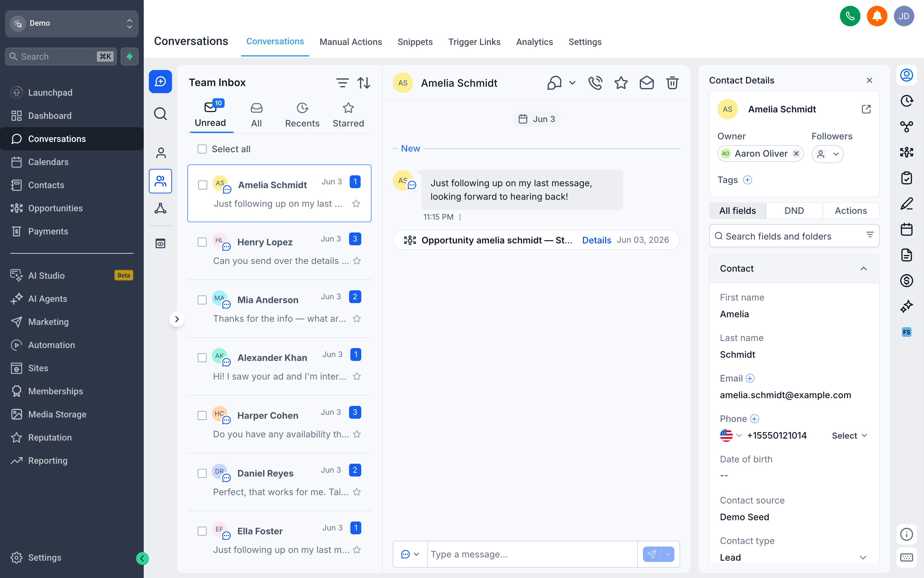Check the Ella Foster conversation checkbox
Image resolution: width=924 pixels, height=578 pixels.
click(x=202, y=531)
